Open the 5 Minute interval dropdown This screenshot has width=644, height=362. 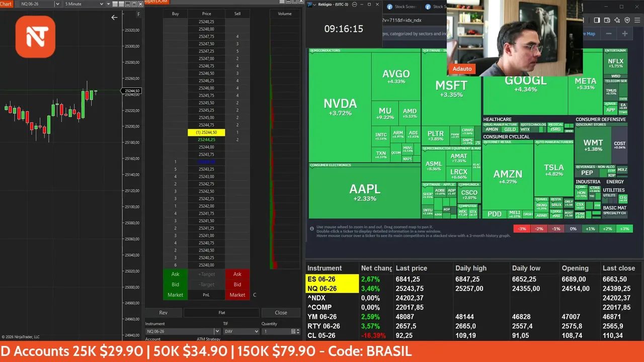[x=84, y=4]
